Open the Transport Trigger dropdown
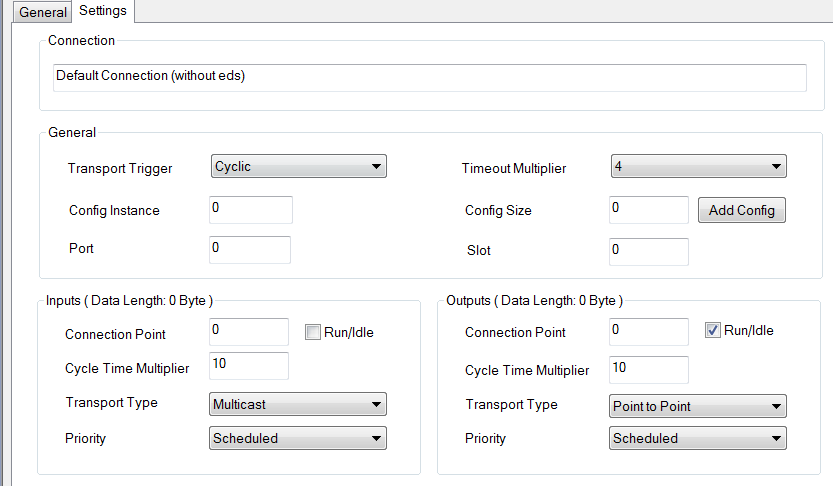Image resolution: width=833 pixels, height=486 pixels. pyautogui.click(x=299, y=166)
